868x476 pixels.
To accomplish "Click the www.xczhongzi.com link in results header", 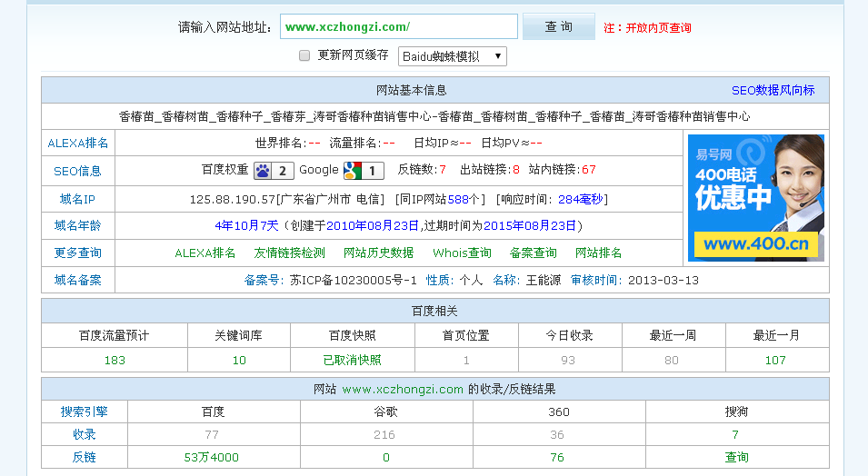I will point(403,390).
